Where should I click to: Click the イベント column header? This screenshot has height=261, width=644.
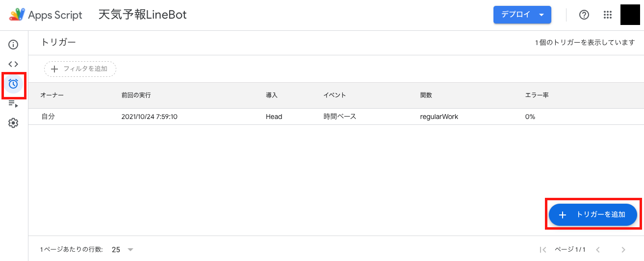(335, 95)
